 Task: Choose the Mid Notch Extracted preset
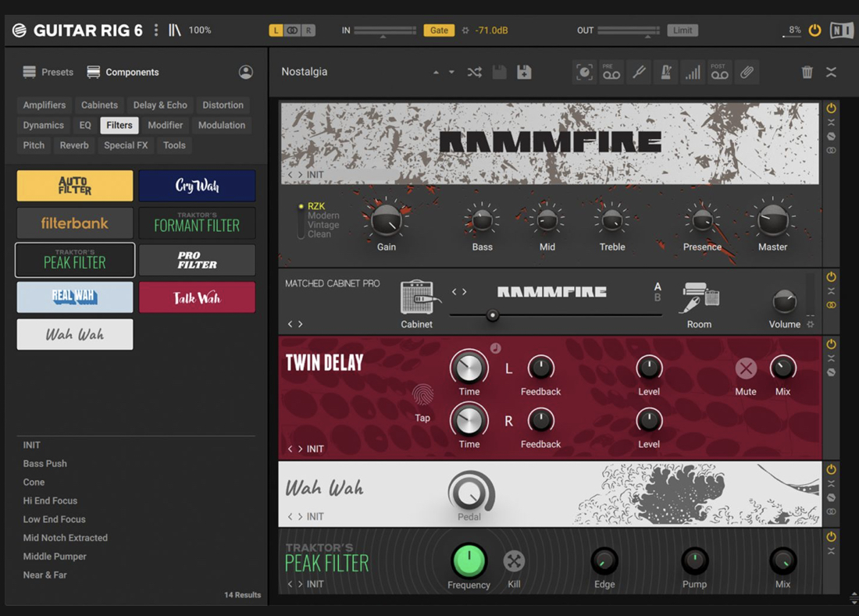(65, 538)
